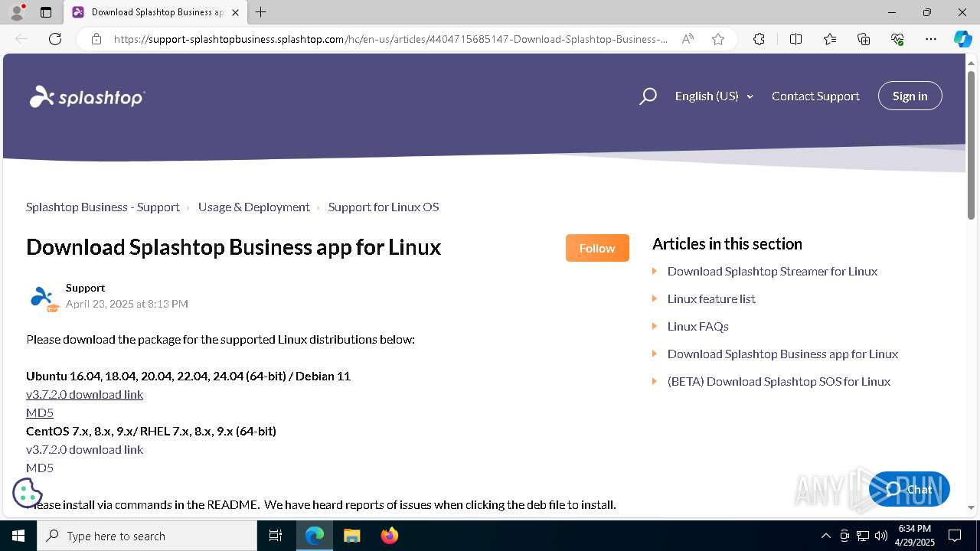Show hidden system tray icons

[x=825, y=536]
